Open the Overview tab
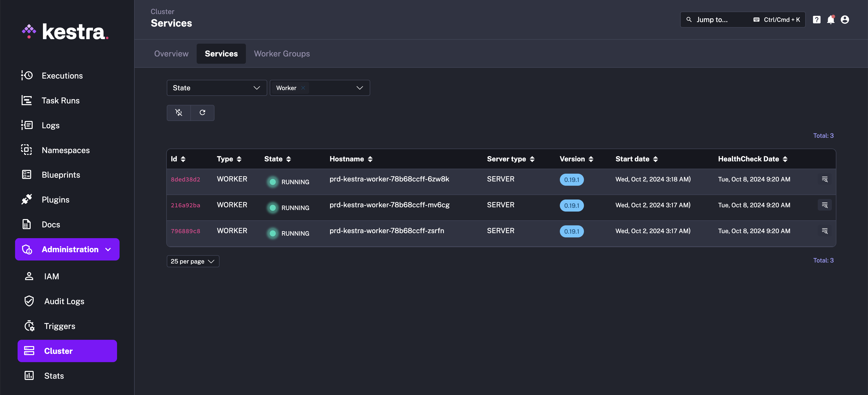Viewport: 868px width, 395px height. coord(171,53)
